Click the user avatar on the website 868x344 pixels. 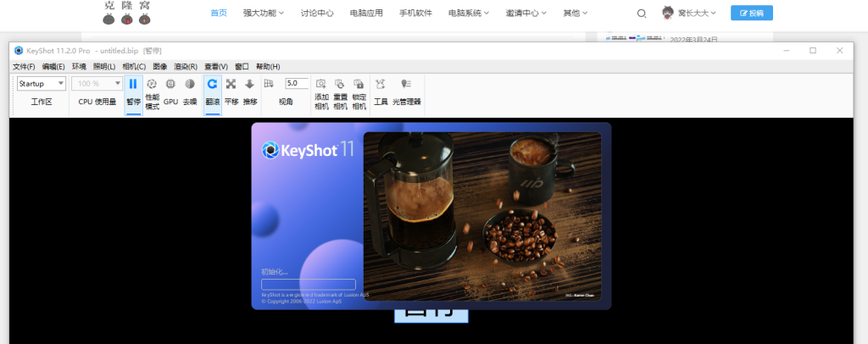668,12
